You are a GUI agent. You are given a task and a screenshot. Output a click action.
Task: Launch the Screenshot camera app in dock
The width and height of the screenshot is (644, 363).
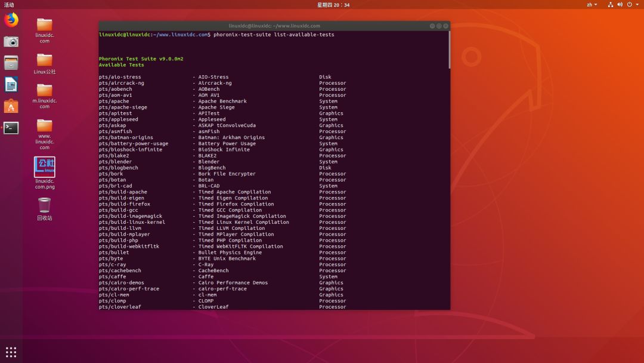(11, 42)
